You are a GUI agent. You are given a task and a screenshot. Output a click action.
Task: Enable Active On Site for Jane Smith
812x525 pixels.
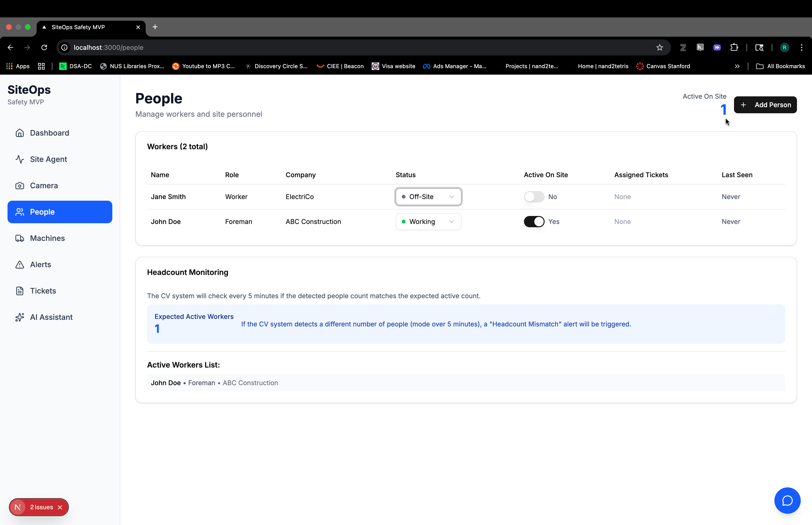coord(534,197)
